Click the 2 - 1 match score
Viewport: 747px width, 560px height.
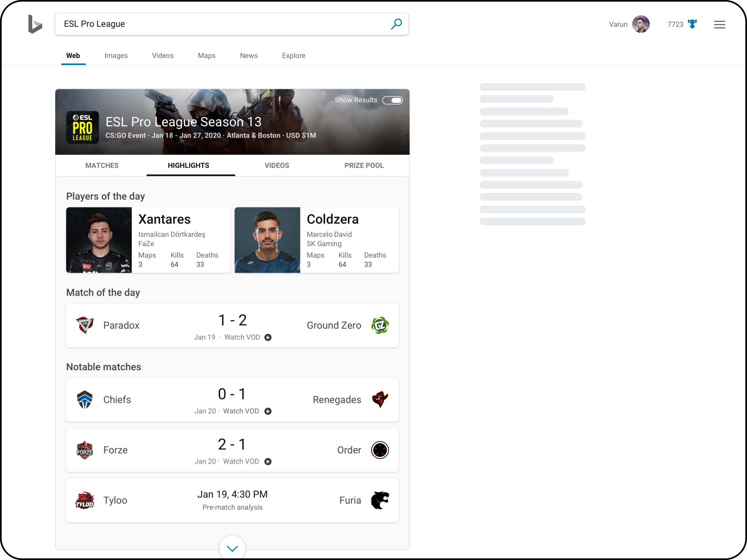point(232,445)
